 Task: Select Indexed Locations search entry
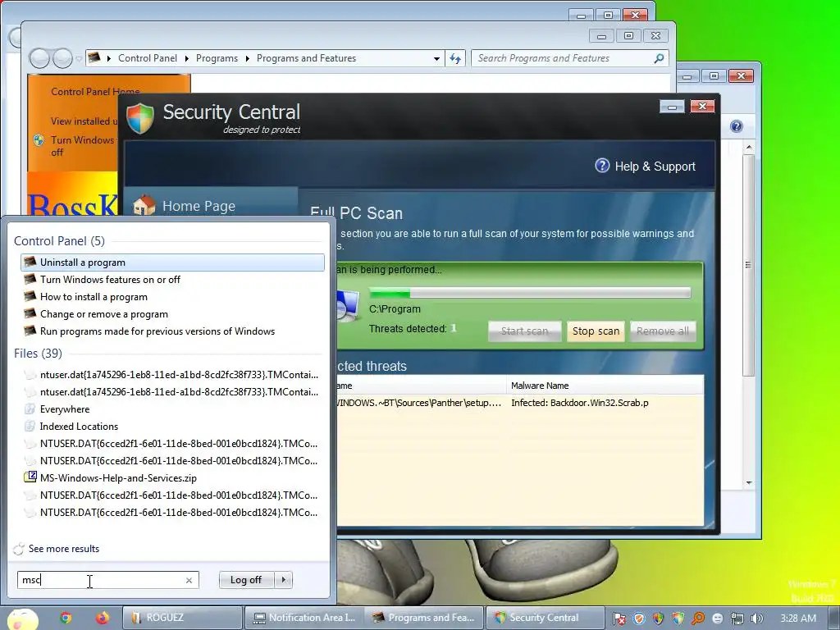click(x=79, y=427)
